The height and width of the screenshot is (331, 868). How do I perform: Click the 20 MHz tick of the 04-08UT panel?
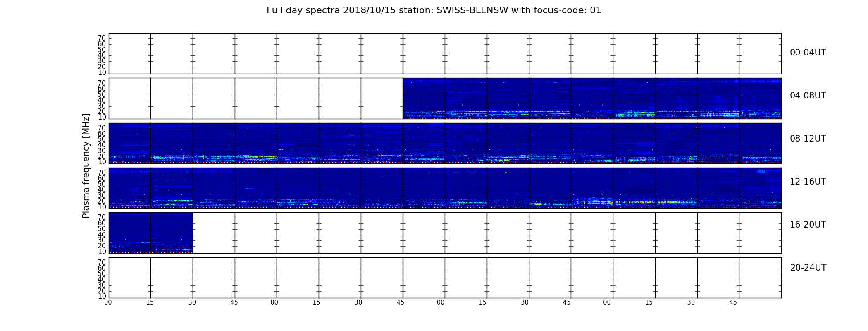102,111
